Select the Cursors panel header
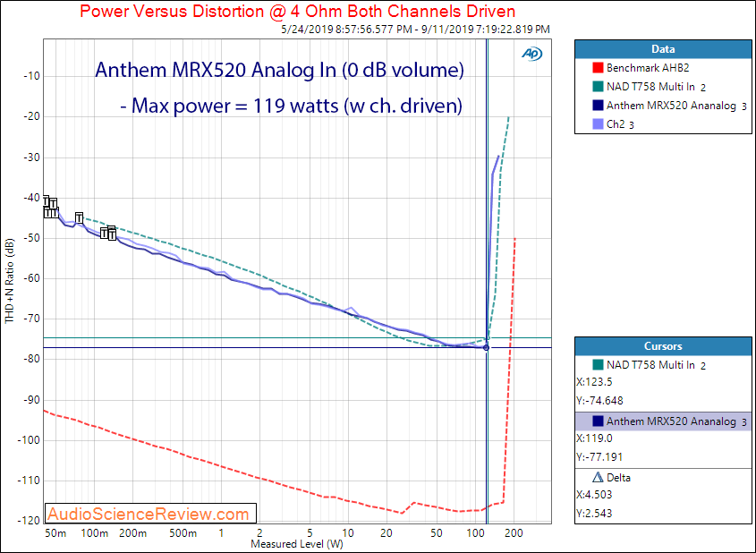 coord(663,346)
